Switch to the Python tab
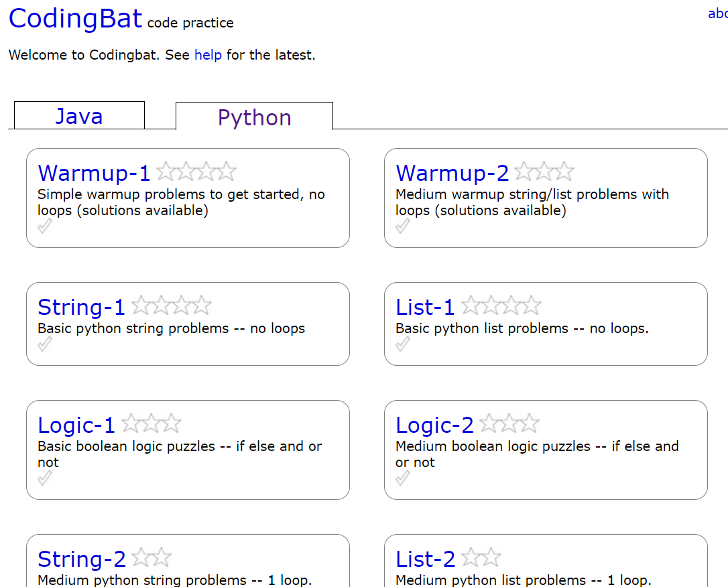 [254, 115]
